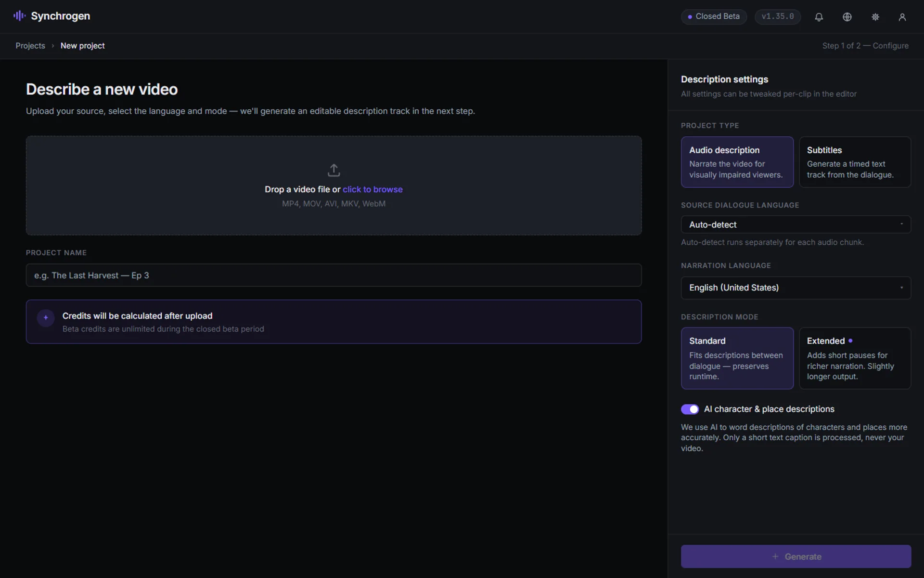Click the Closed Beta badge

tap(714, 16)
